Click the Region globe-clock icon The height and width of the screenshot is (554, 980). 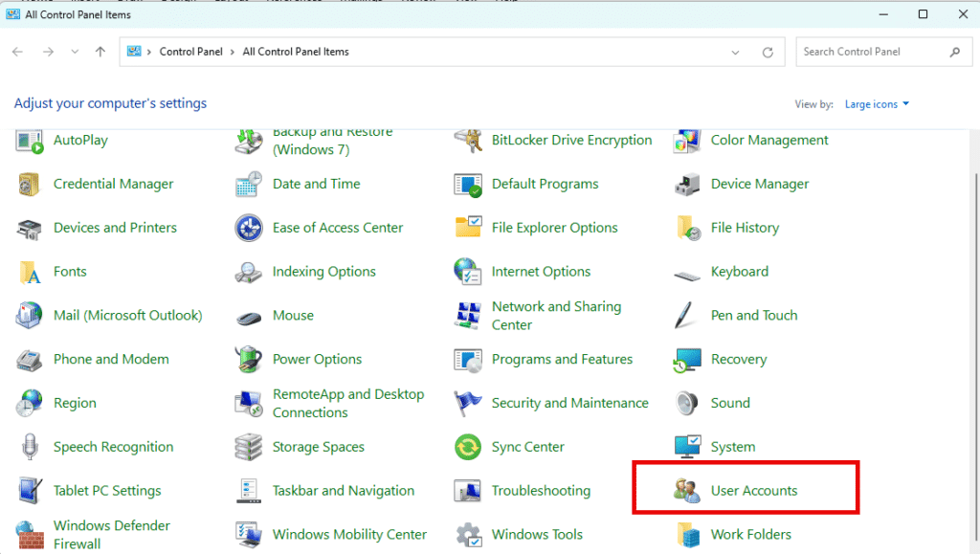(x=29, y=404)
